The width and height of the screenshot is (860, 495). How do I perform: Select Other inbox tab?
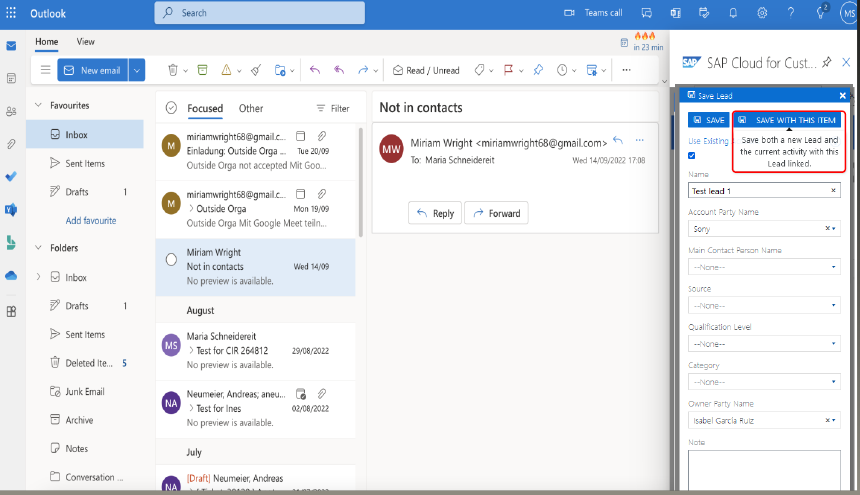251,109
